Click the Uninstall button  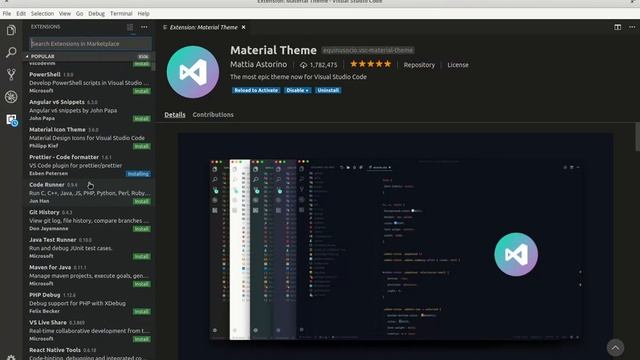pyautogui.click(x=328, y=90)
